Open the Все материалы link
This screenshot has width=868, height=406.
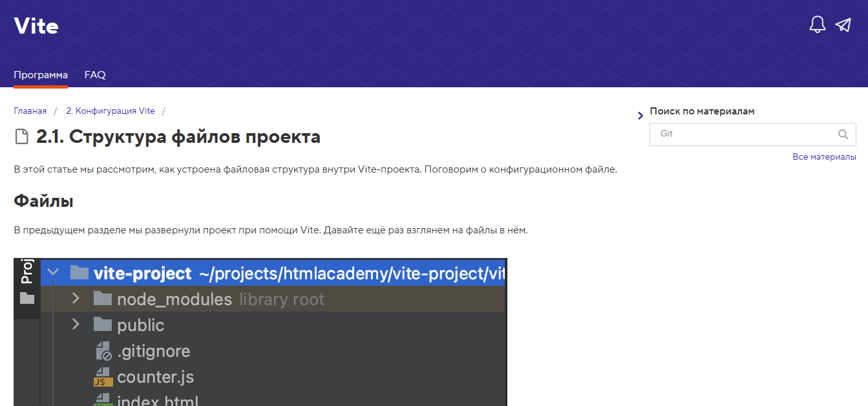click(x=824, y=157)
